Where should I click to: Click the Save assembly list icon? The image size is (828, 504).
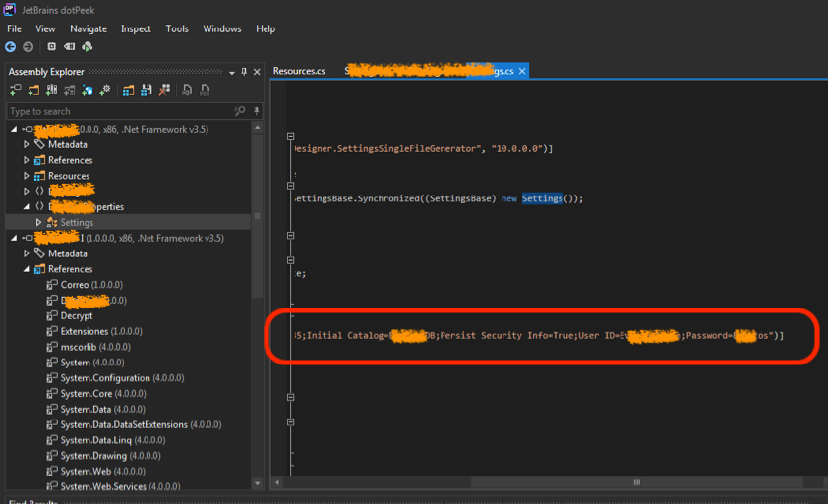click(x=146, y=90)
